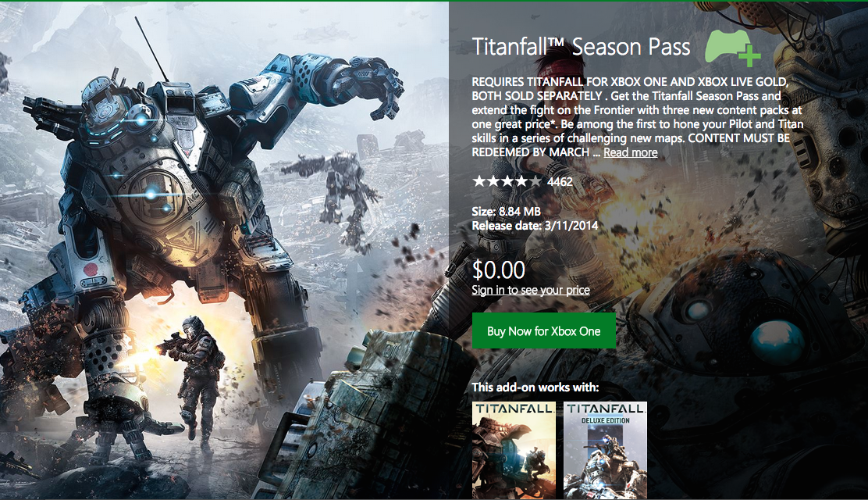Open the Read more description link
This screenshot has width=868, height=500.
pyautogui.click(x=631, y=152)
